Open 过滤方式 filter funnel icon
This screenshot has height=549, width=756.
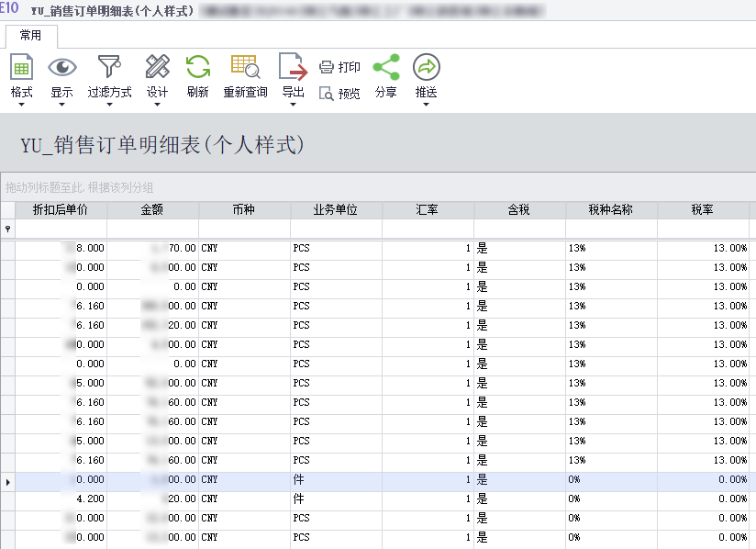point(109,66)
